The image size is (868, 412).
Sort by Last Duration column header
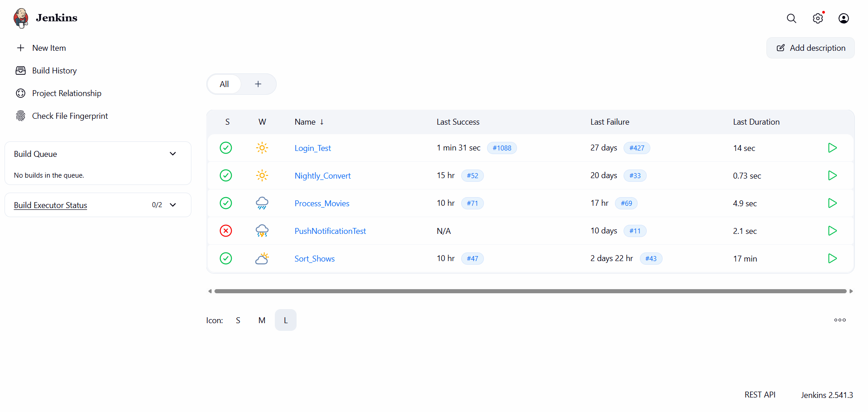[756, 122]
